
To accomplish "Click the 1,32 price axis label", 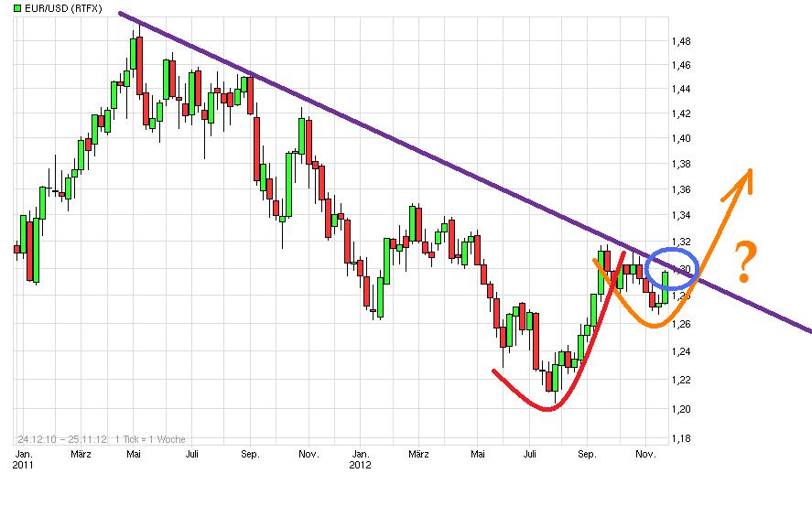I will (681, 242).
